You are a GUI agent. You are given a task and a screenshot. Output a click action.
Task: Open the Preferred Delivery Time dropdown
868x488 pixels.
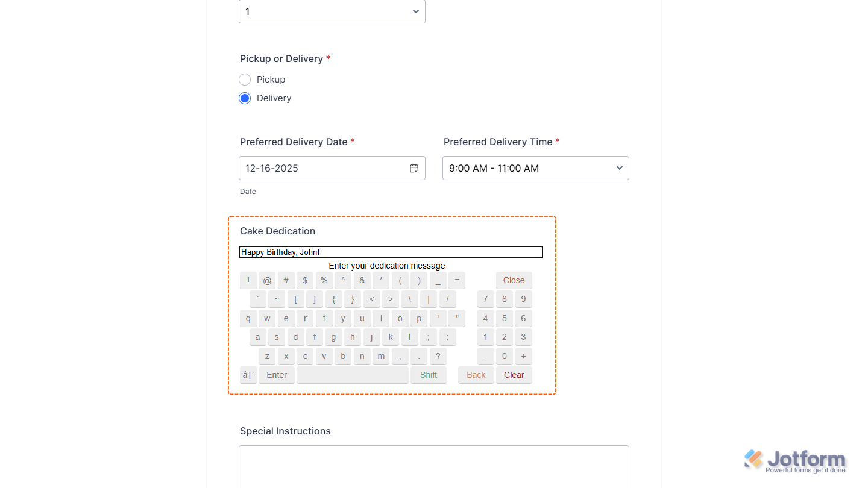[535, 168]
